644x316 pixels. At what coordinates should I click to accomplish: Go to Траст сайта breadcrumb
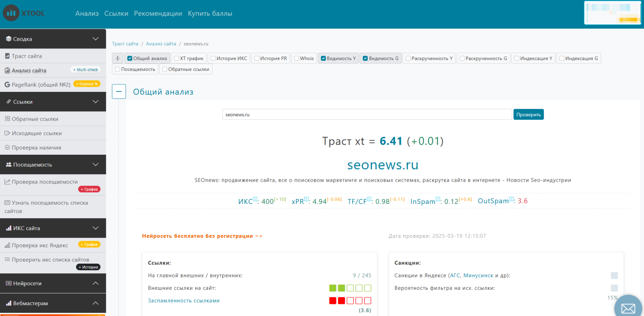click(x=125, y=44)
